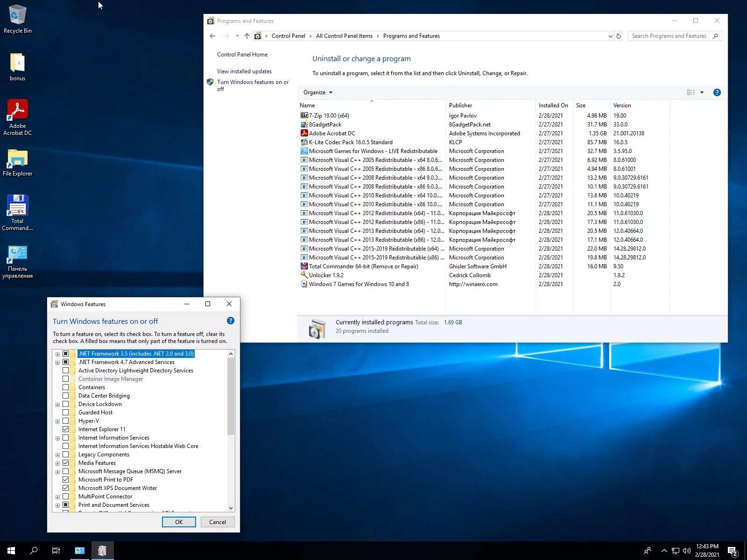The width and height of the screenshot is (747, 560).
Task: Open the volume icon in system tray
Action: (686, 551)
